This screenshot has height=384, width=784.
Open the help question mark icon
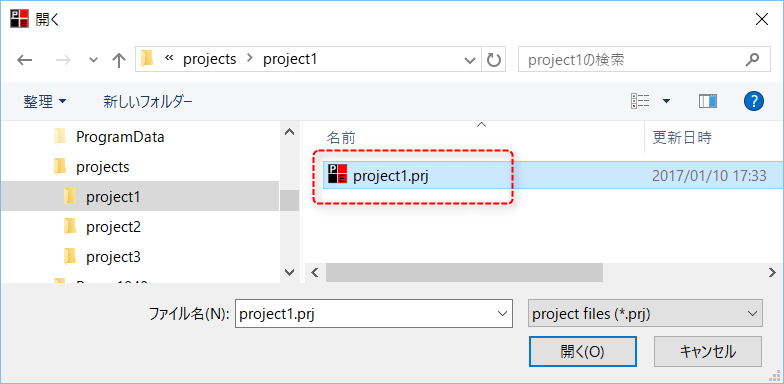[754, 102]
